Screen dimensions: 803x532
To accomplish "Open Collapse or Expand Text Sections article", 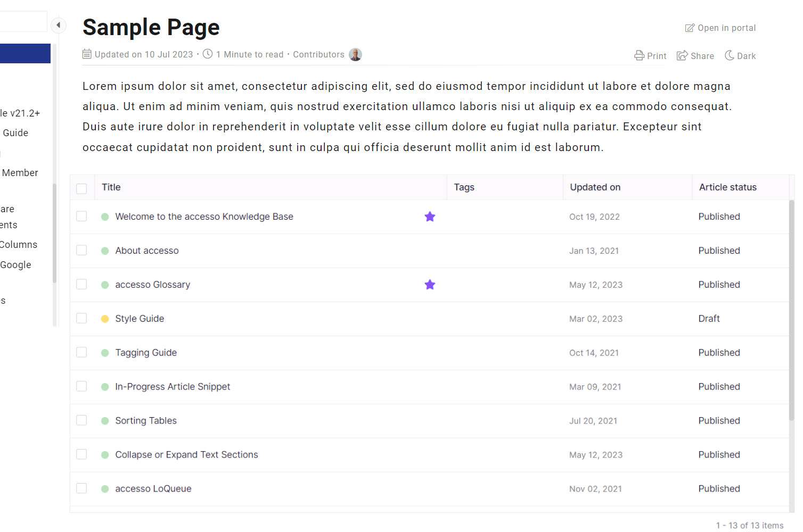I will (x=186, y=455).
